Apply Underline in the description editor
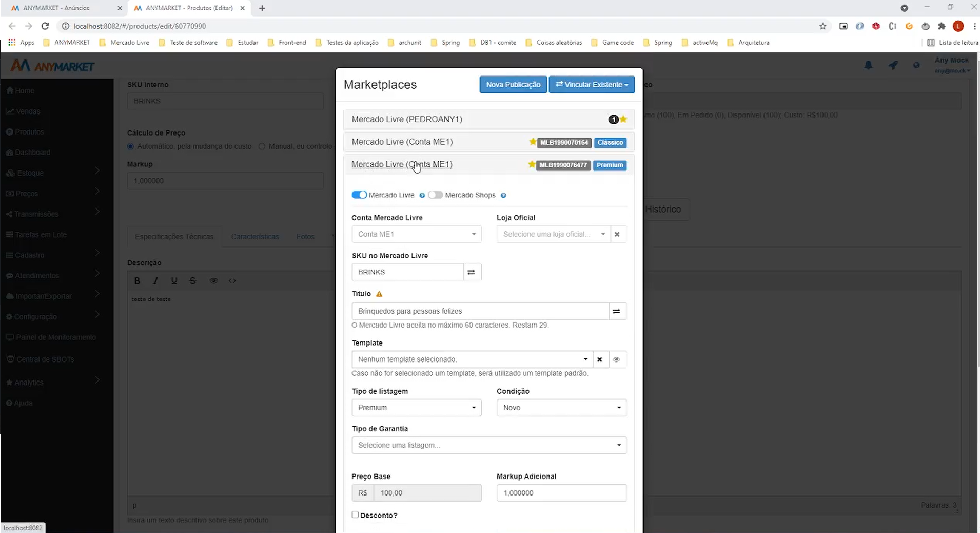Viewport: 980px width, 533px height. 174,281
